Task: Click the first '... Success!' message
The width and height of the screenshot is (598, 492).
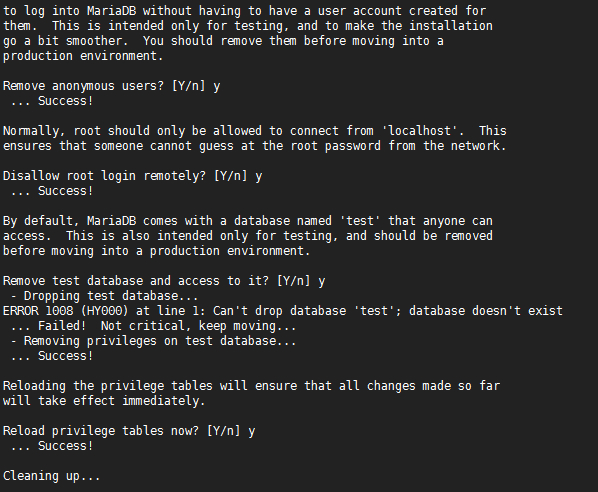Action: tap(52, 101)
